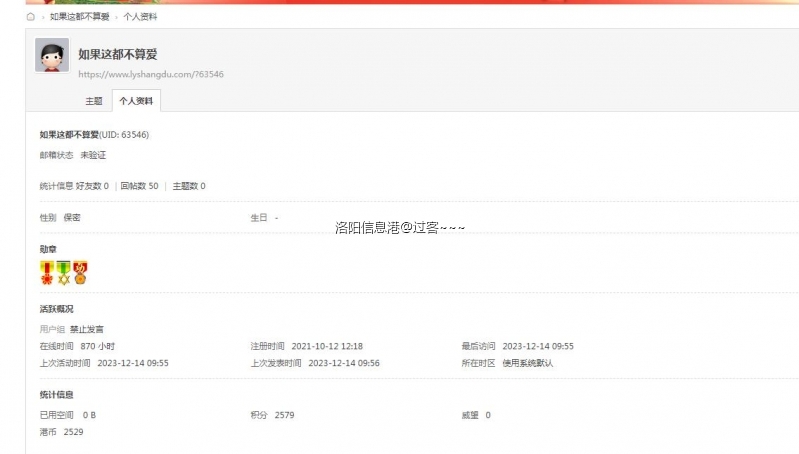799x454 pixels.
Task: Open 回帖数 50 link
Action: point(139,186)
